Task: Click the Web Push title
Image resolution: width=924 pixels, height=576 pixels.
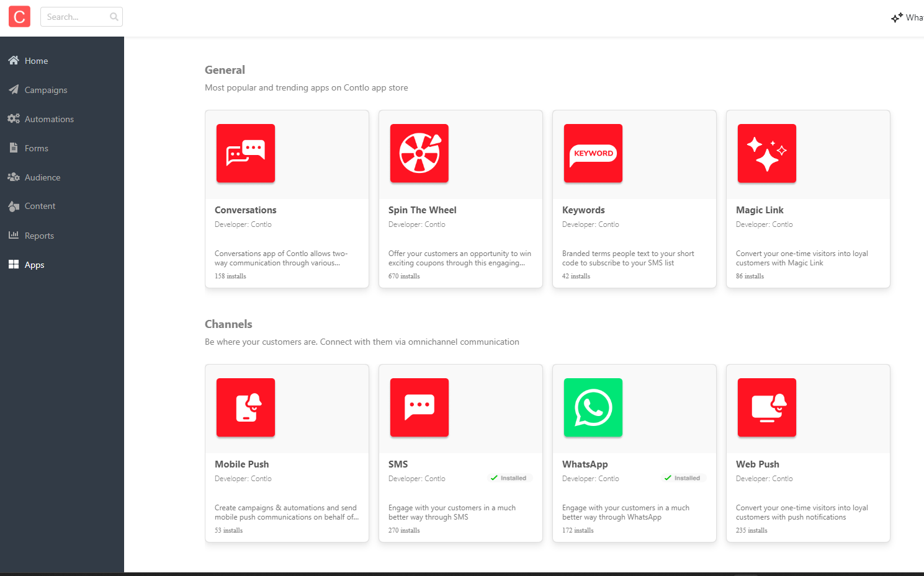Action: 758,464
